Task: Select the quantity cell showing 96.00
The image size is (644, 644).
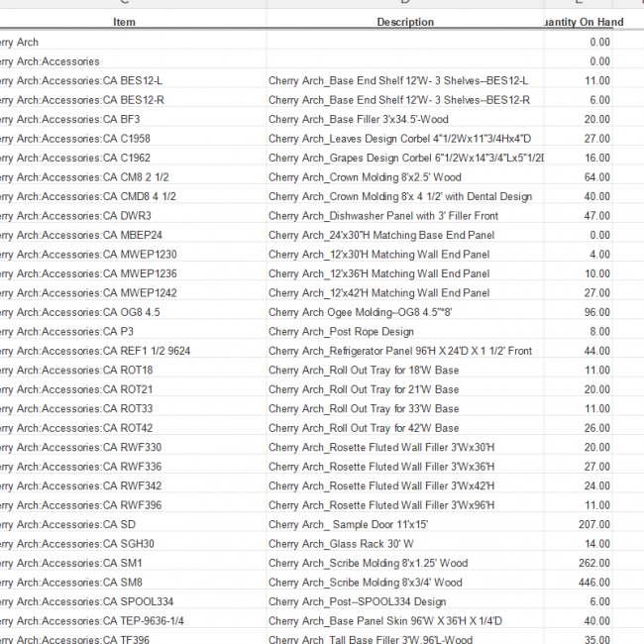Action: click(x=578, y=312)
